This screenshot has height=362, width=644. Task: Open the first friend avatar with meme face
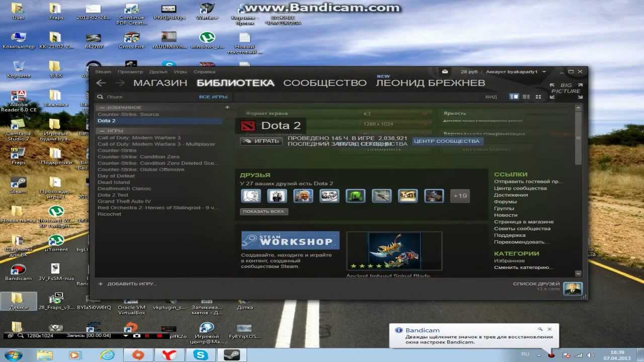click(x=251, y=196)
